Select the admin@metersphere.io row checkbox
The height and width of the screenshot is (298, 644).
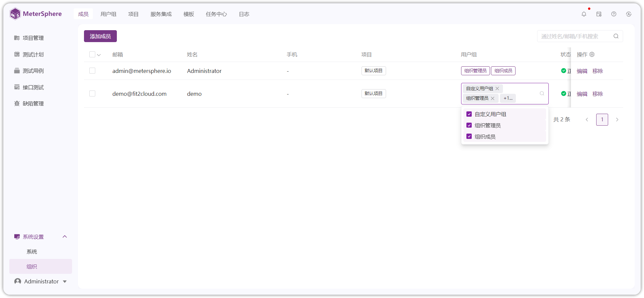pos(92,71)
